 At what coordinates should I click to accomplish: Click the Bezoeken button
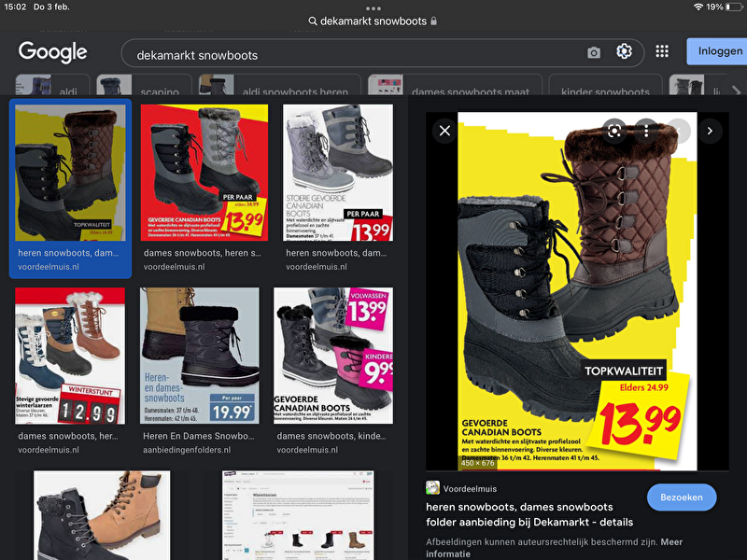pos(682,497)
